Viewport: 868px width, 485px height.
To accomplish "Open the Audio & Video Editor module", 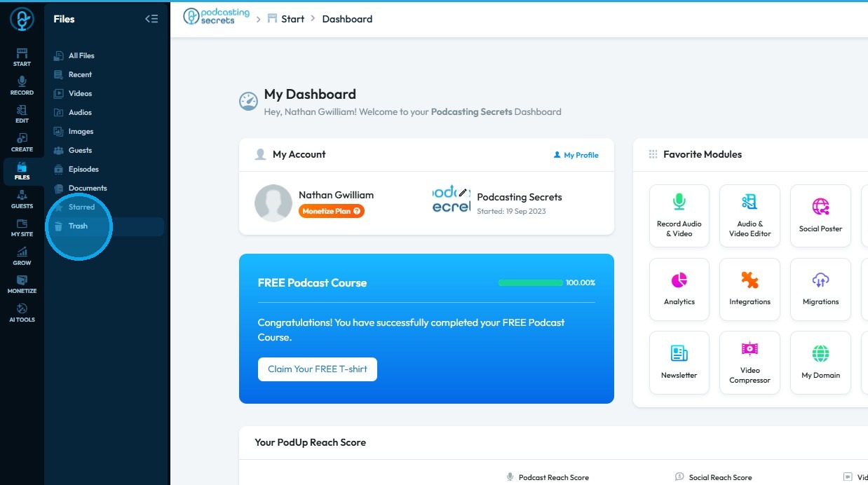I will (750, 216).
